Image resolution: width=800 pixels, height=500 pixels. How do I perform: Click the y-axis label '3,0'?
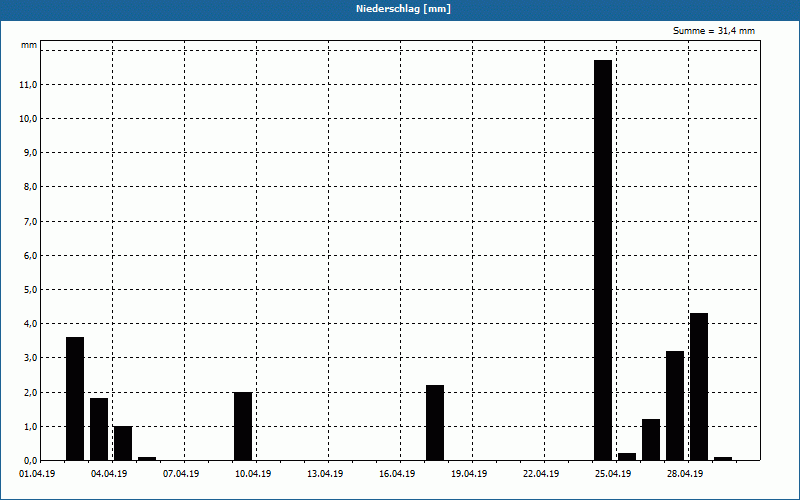coord(30,358)
